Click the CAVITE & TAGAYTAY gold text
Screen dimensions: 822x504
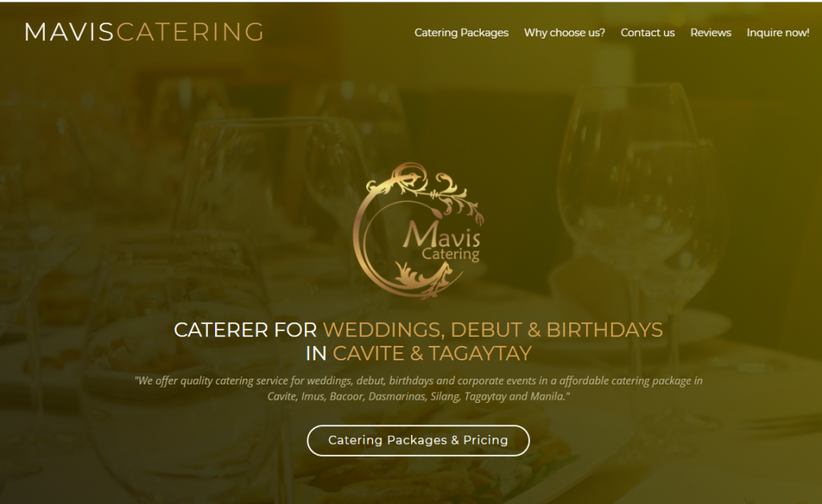[433, 354]
